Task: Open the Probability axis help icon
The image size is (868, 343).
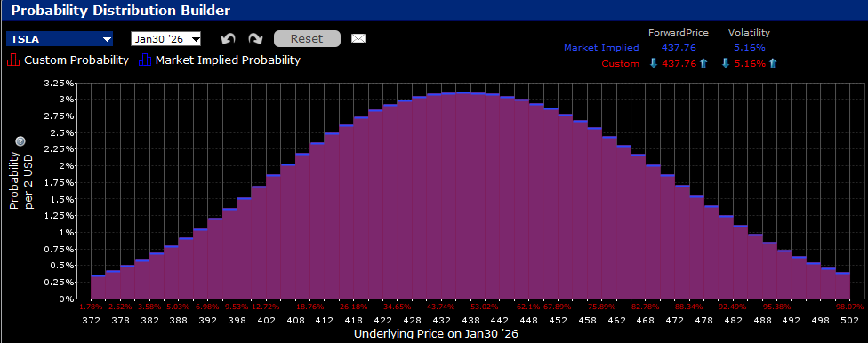Action: tap(20, 141)
